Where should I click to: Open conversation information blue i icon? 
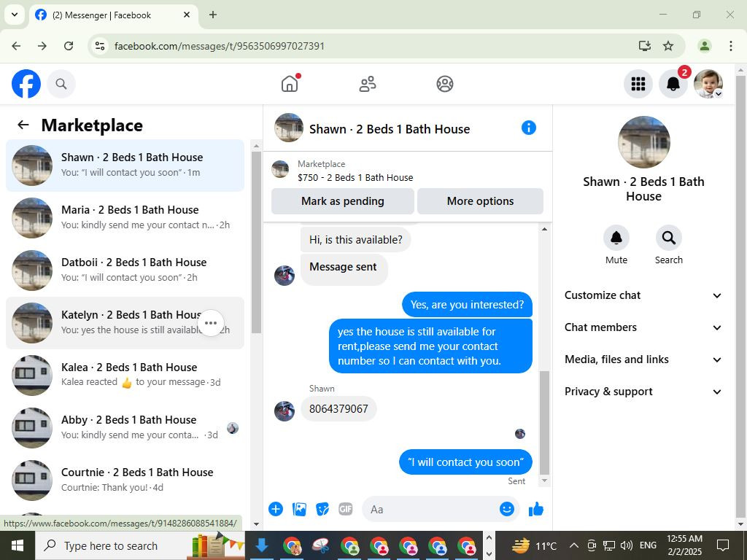529,128
